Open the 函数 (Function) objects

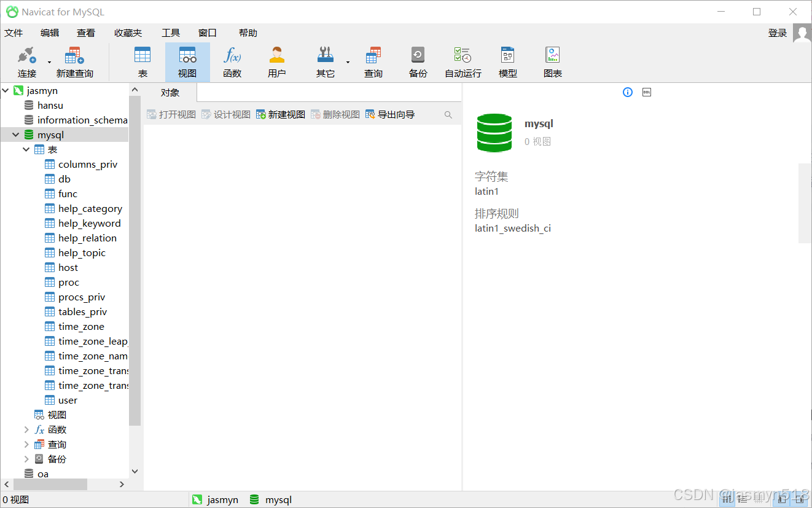coord(232,62)
